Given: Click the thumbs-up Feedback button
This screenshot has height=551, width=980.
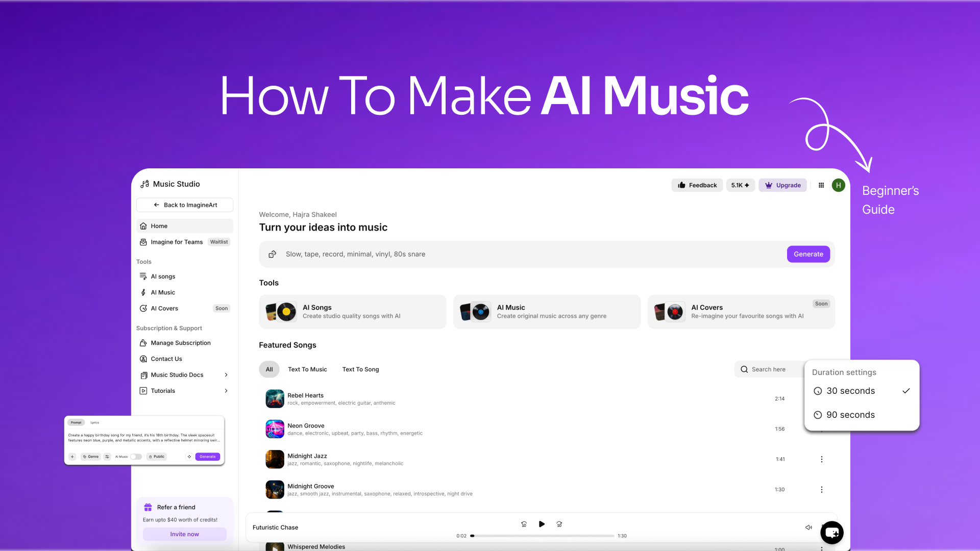Looking at the screenshot, I should point(697,185).
